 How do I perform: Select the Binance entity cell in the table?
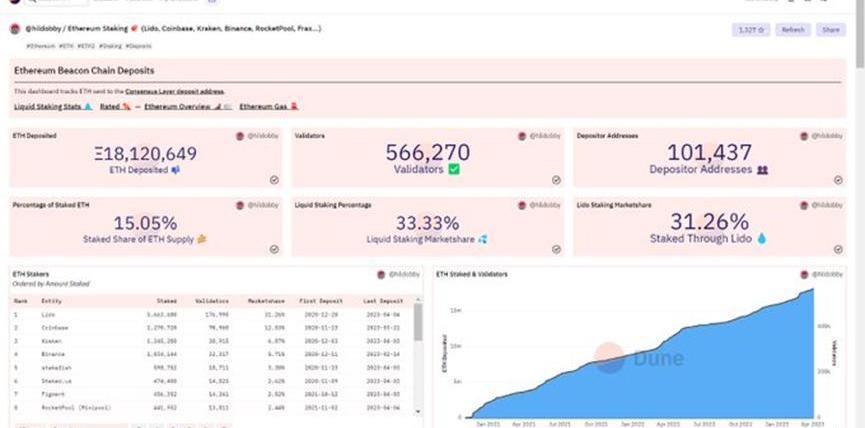(53, 354)
